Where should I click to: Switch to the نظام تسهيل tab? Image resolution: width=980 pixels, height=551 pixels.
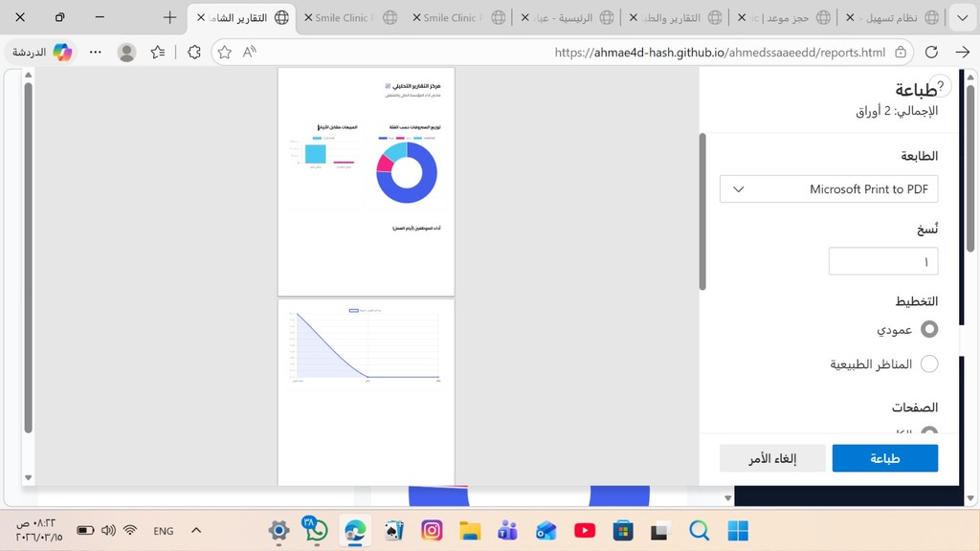892,17
